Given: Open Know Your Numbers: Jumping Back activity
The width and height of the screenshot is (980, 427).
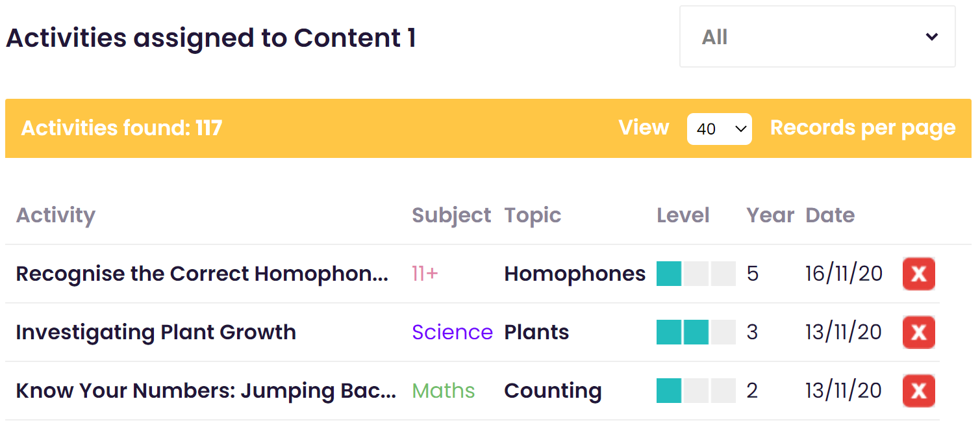Looking at the screenshot, I should [206, 391].
